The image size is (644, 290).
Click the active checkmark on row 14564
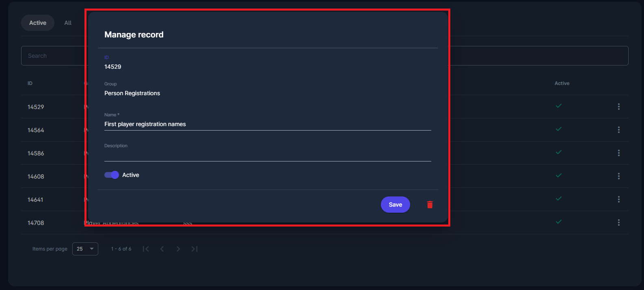pyautogui.click(x=558, y=129)
